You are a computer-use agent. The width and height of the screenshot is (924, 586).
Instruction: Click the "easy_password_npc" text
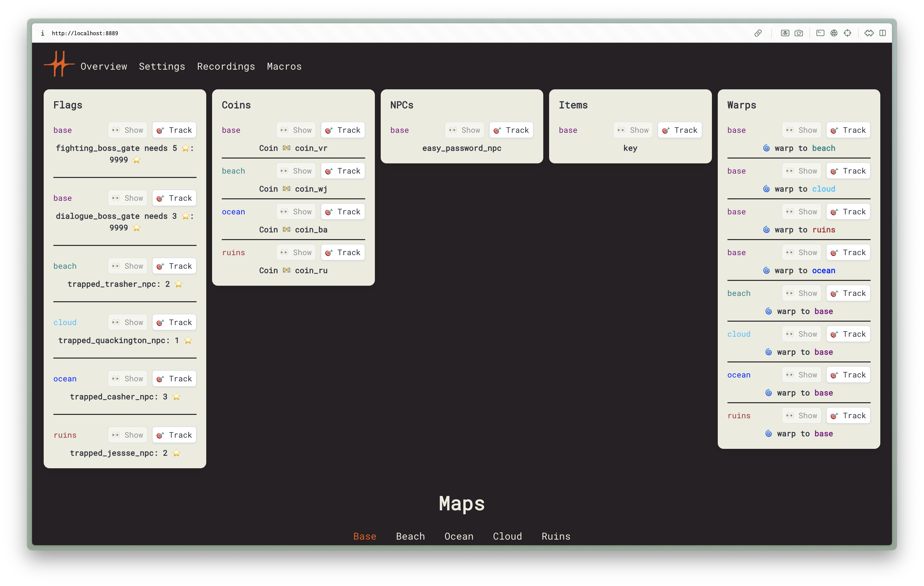pos(462,148)
